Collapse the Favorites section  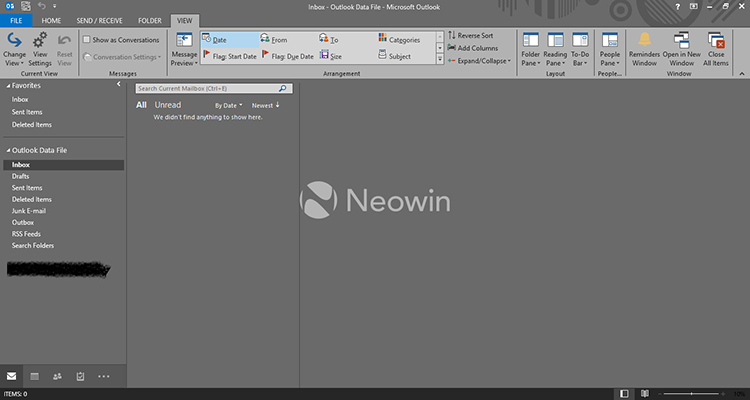[x=8, y=86]
